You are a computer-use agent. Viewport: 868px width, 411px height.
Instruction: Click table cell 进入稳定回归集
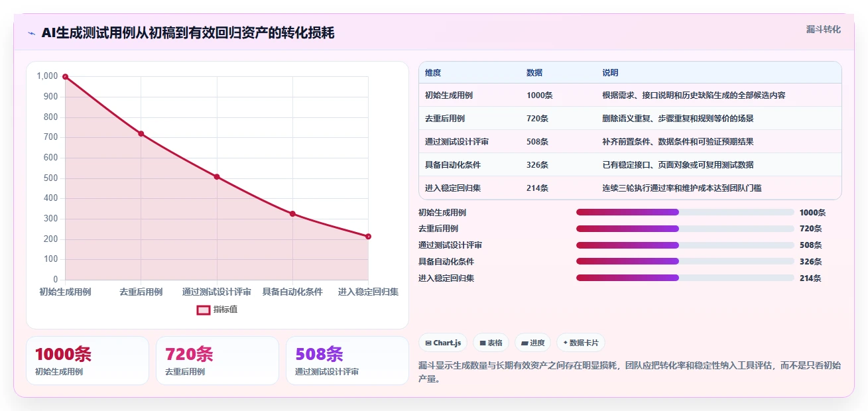453,188
